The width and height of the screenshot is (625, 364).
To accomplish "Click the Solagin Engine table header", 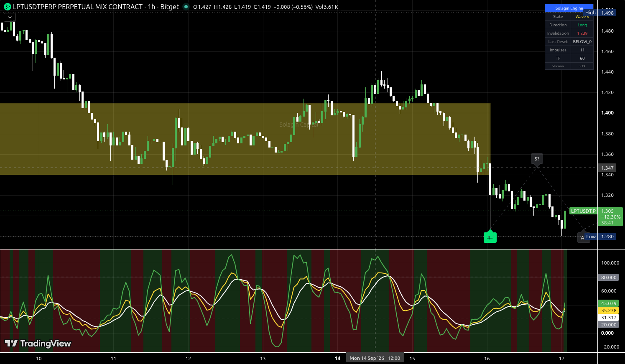I will point(569,8).
